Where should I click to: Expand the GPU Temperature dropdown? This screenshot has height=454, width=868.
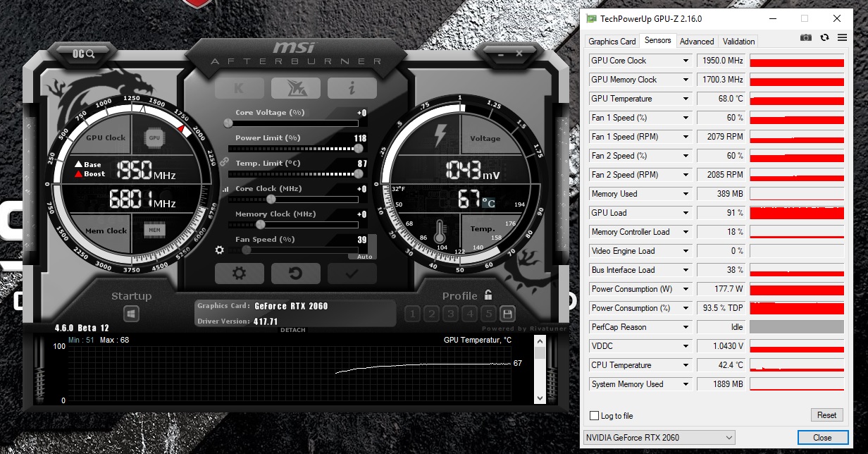(686, 99)
